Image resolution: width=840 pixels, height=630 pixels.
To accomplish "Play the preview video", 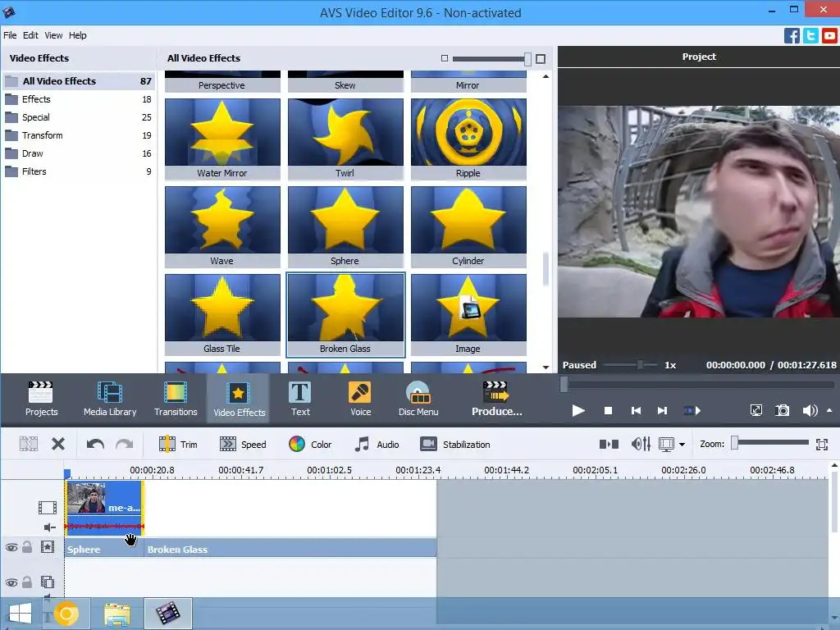I will point(578,411).
